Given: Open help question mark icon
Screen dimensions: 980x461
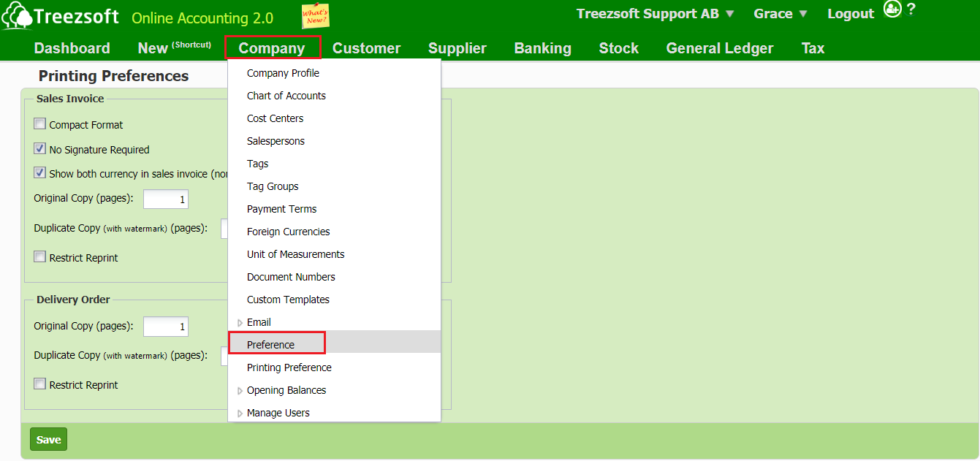Looking at the screenshot, I should click(911, 10).
